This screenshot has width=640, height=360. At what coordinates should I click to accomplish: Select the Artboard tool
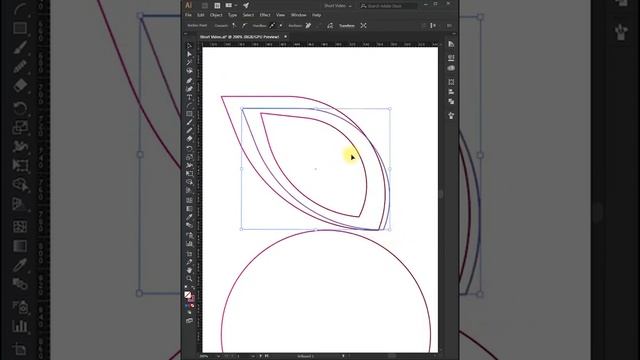point(189,253)
